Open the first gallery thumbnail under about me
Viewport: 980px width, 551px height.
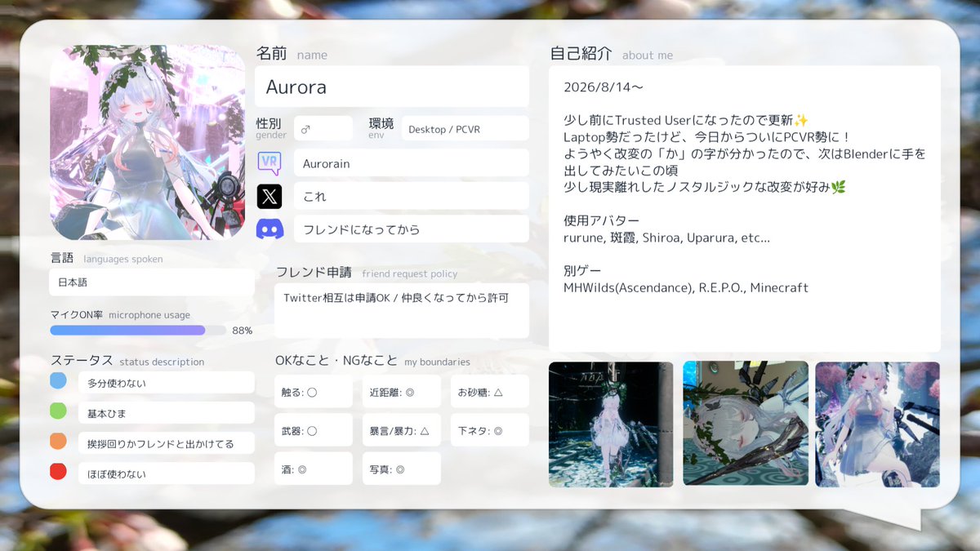(x=611, y=424)
